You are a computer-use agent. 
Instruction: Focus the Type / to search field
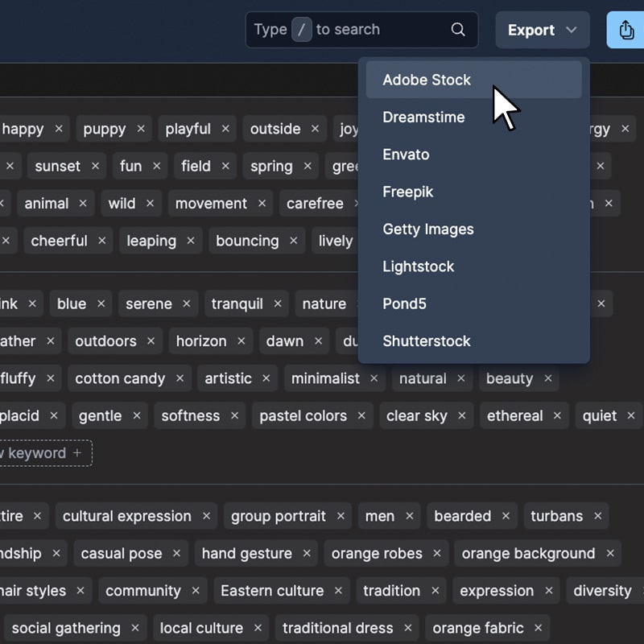pos(361,30)
